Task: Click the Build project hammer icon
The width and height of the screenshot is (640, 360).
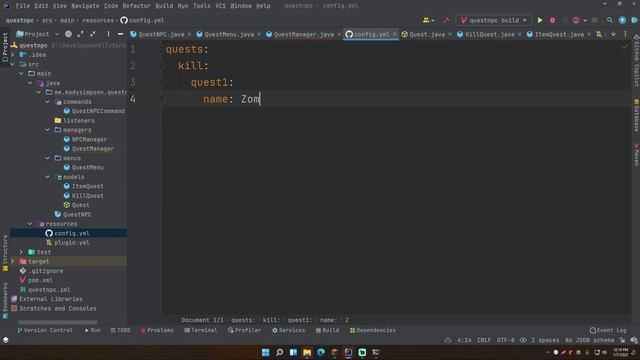Action: pyautogui.click(x=446, y=20)
